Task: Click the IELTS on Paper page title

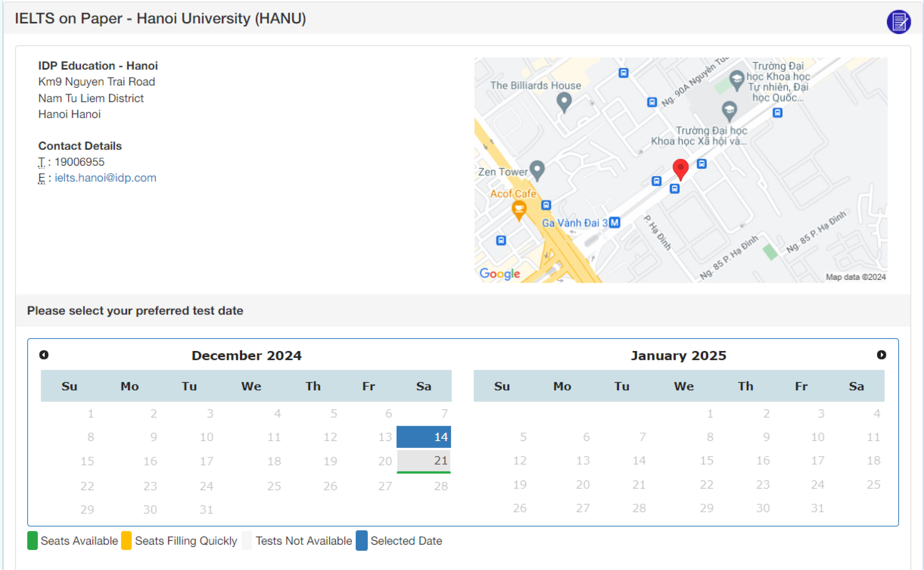Action: pyautogui.click(x=160, y=18)
